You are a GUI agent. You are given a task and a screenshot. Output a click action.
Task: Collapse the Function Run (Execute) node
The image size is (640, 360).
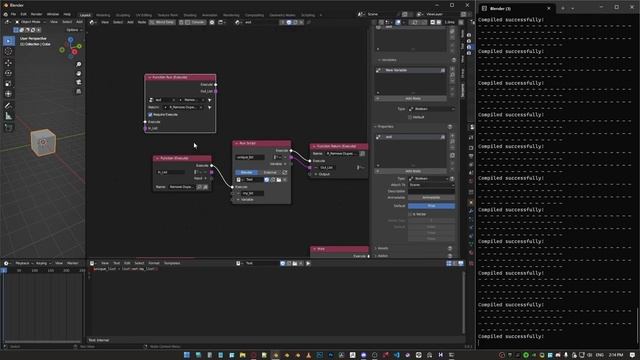pyautogui.click(x=149, y=77)
